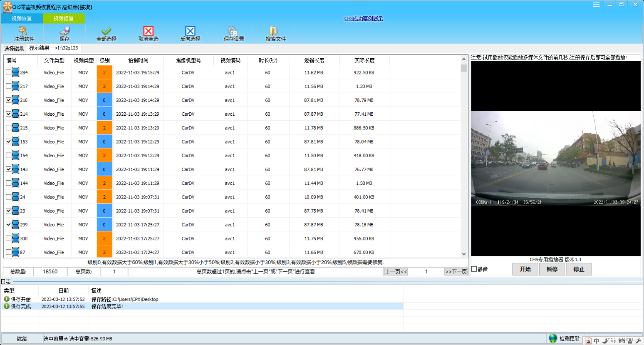Viewport: 644px width, 345px height.
Task: Click the 摄像机型号 column header
Action: point(189,60)
